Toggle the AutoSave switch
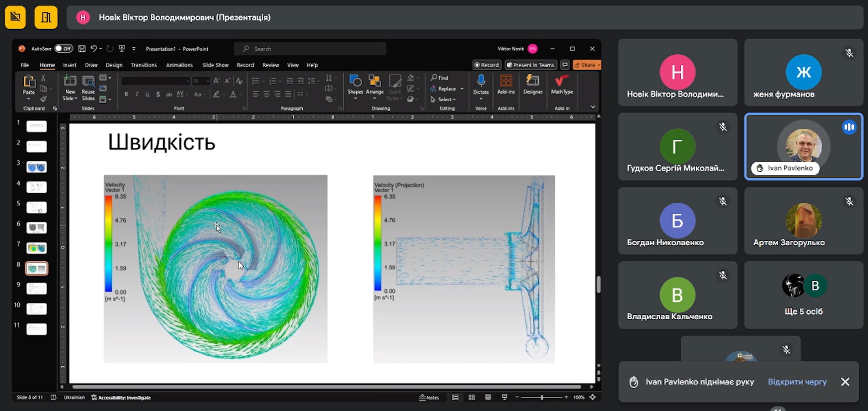The image size is (868, 411). (x=63, y=48)
